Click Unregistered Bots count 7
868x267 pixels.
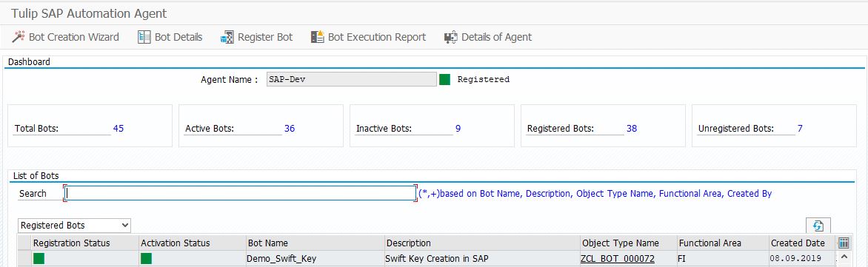pyautogui.click(x=800, y=128)
